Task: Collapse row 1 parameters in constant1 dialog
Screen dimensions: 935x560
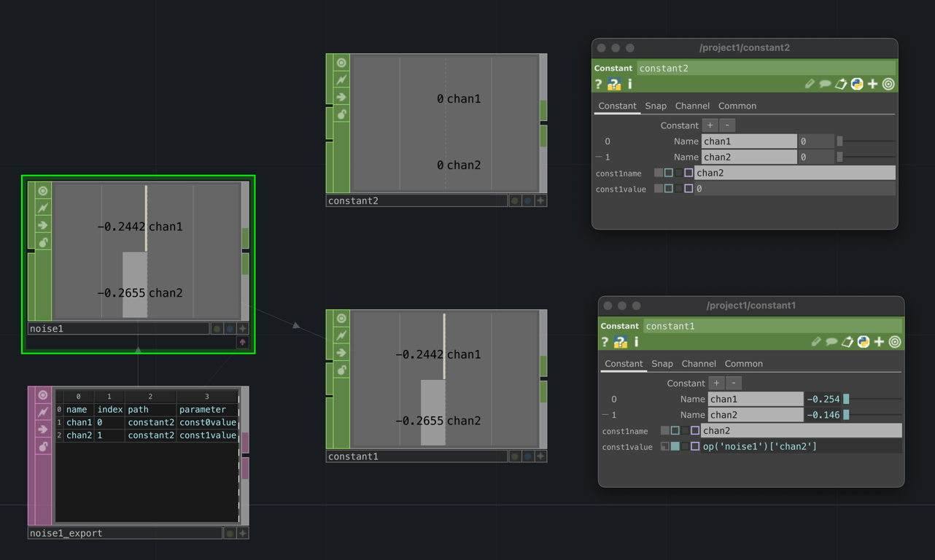Action: tap(606, 415)
